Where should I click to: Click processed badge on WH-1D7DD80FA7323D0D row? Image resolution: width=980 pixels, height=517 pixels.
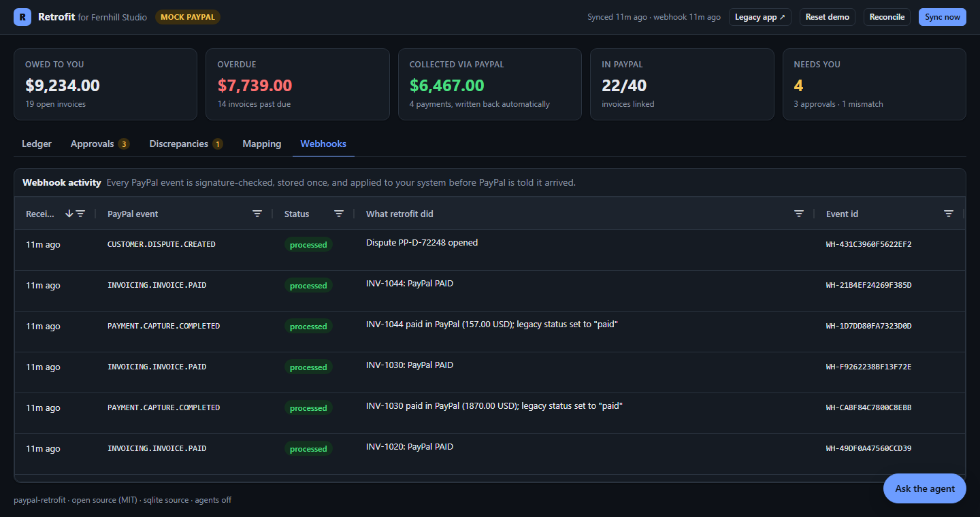[308, 327]
